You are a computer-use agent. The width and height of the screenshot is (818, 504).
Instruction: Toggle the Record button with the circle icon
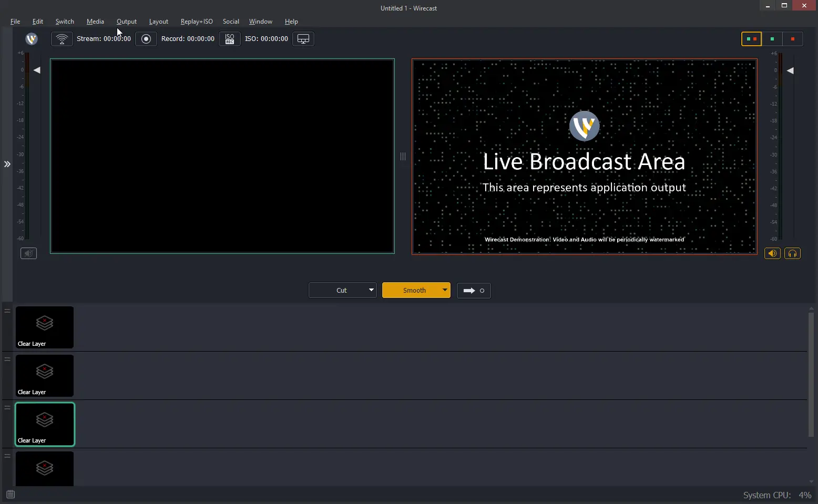(146, 39)
